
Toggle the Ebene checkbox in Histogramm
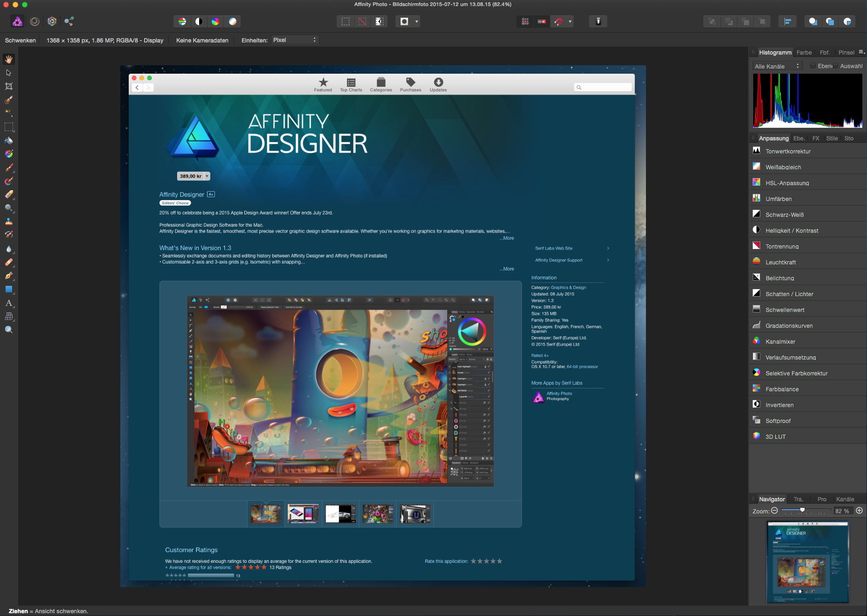[x=813, y=66]
